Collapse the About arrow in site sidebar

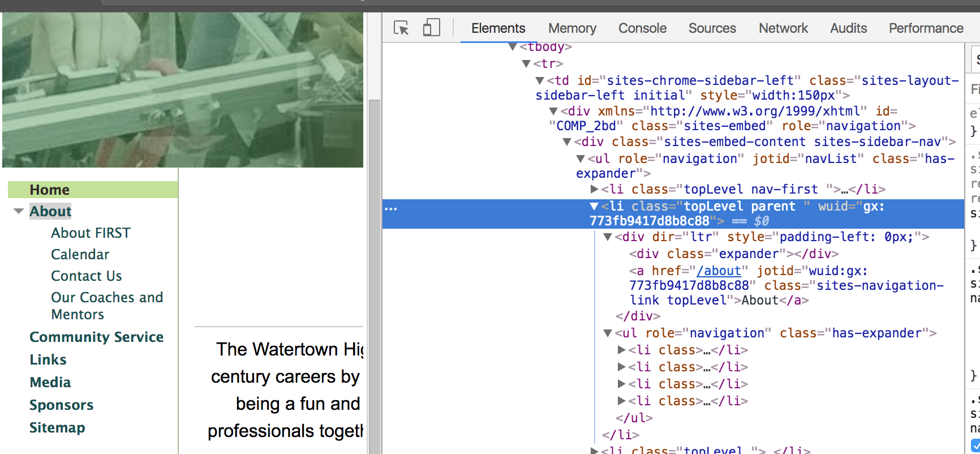19,211
